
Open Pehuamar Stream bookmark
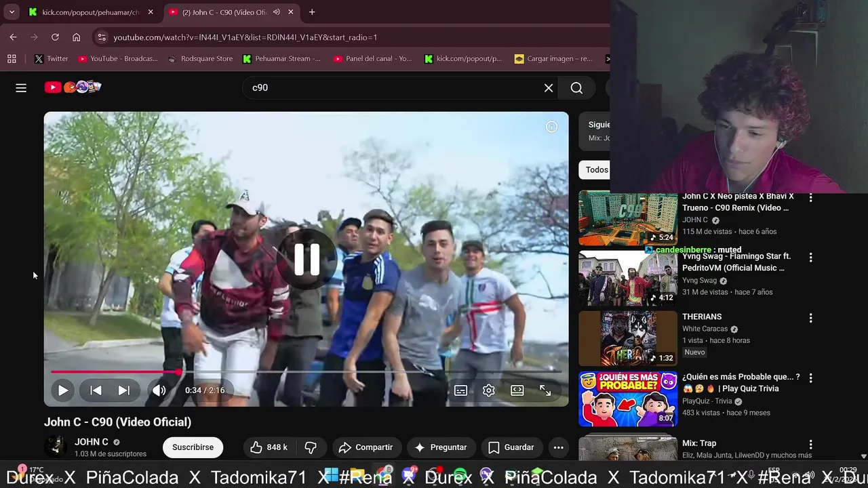click(x=281, y=59)
